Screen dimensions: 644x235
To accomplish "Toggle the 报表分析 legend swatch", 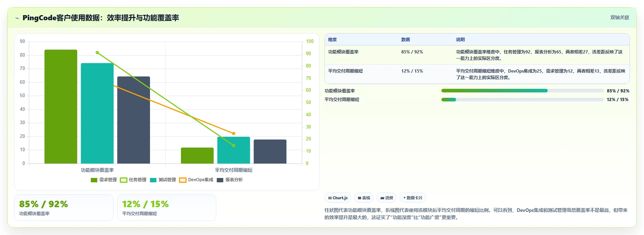I will (220, 180).
